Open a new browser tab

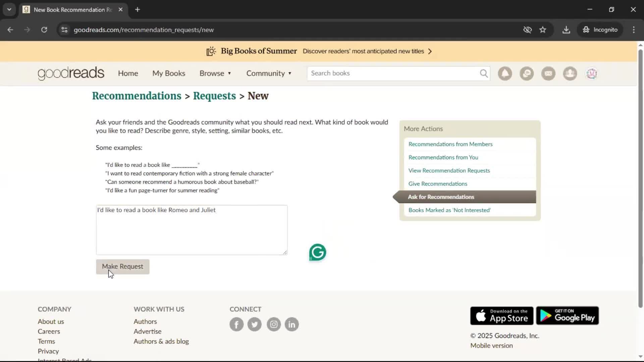click(x=138, y=9)
